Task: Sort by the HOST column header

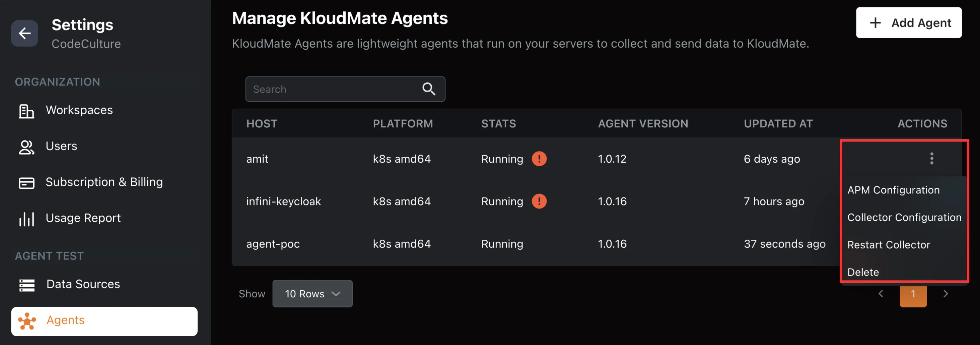Action: (x=262, y=124)
